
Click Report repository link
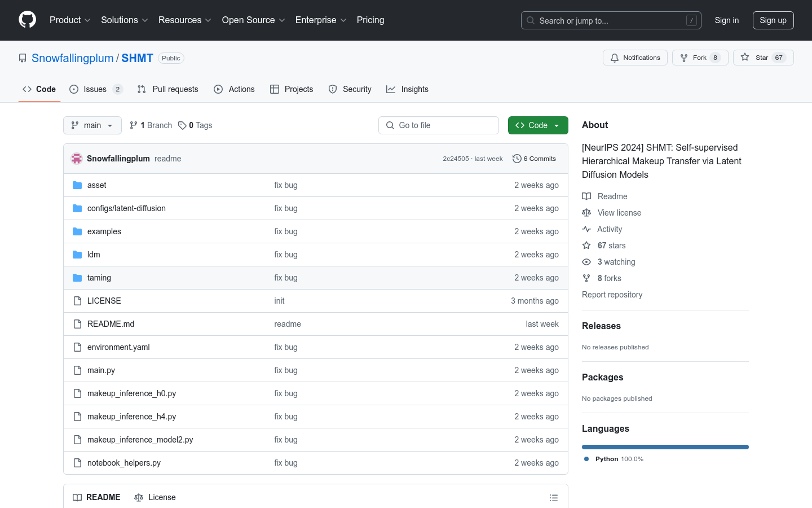pyautogui.click(x=612, y=295)
